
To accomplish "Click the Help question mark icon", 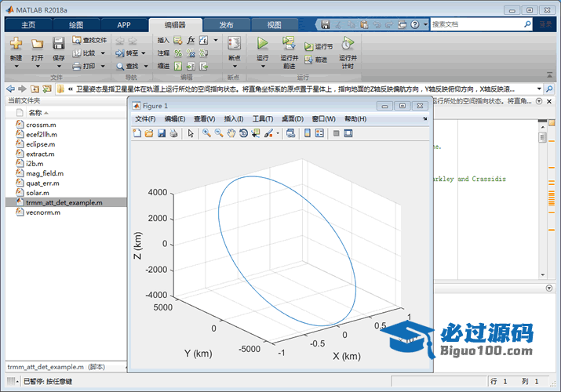I will (414, 24).
